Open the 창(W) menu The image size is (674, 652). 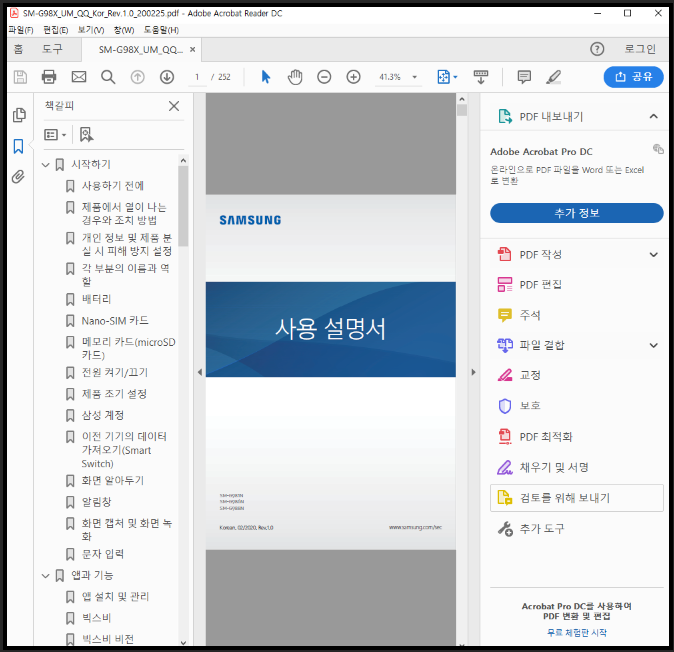[x=124, y=30]
